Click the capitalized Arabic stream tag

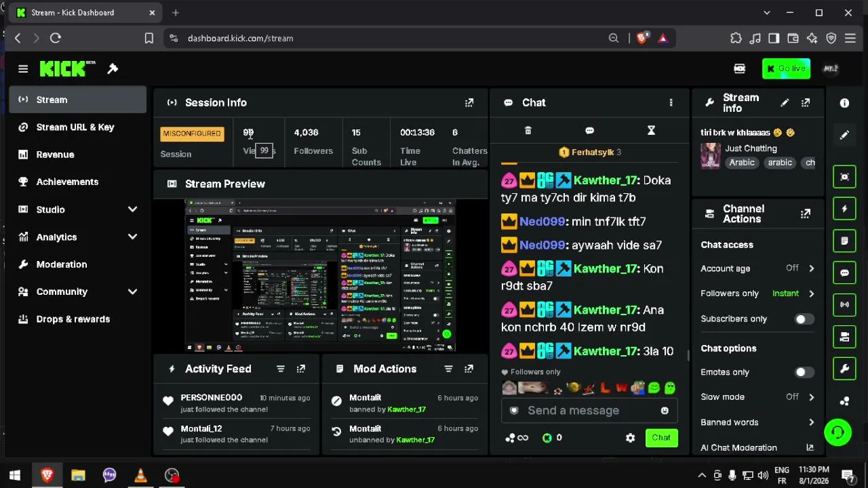point(742,163)
